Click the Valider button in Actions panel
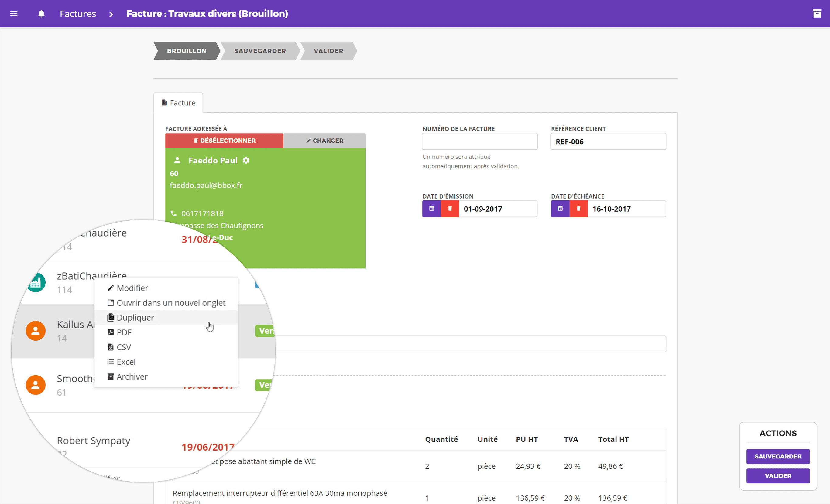 (x=778, y=476)
